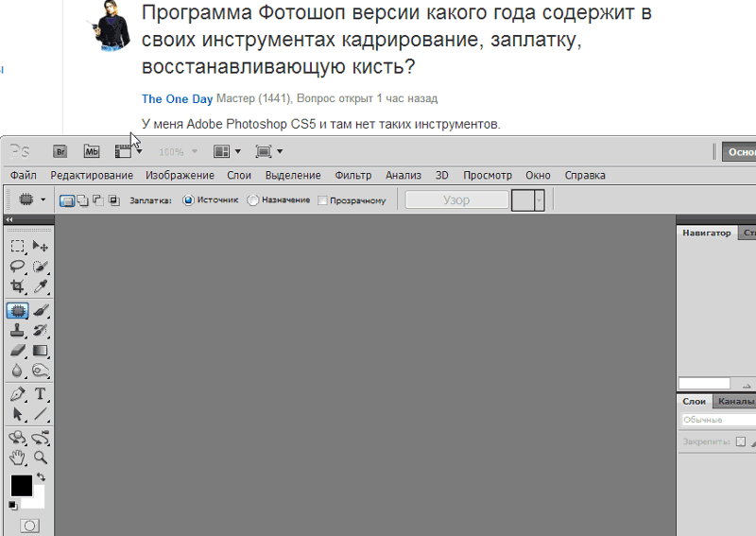756x536 pixels.
Task: Select the Lasso tool
Action: tap(17, 267)
